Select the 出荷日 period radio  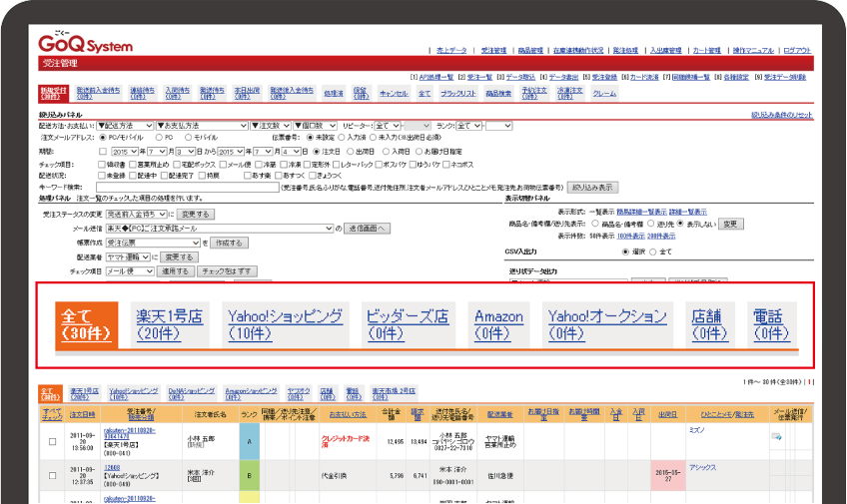tap(350, 152)
